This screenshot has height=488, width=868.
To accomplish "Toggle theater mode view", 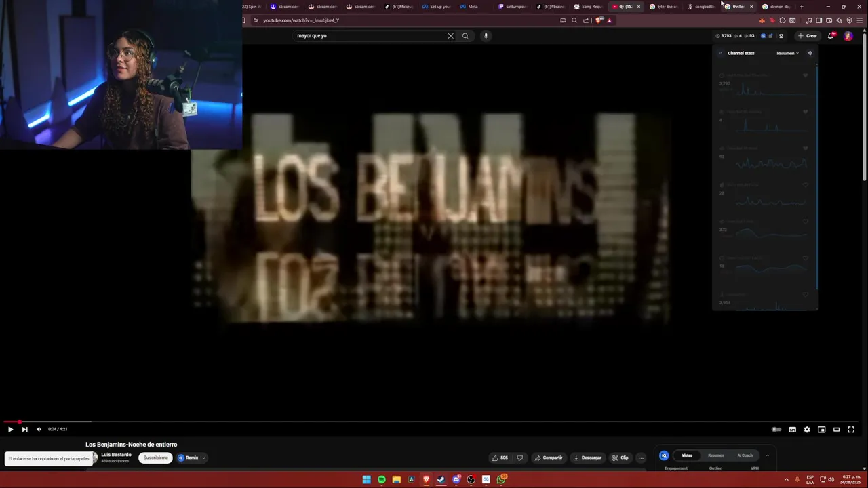I will tap(836, 429).
